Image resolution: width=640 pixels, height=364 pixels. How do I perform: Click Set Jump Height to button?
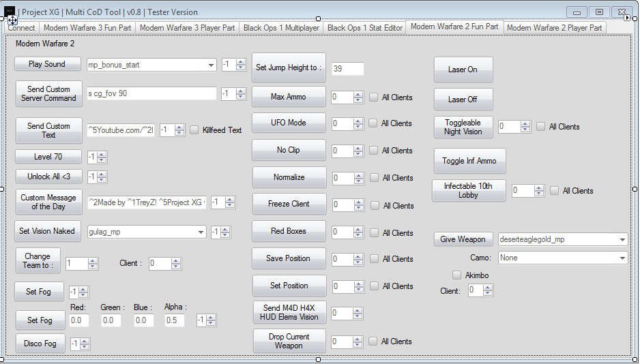[x=289, y=67]
